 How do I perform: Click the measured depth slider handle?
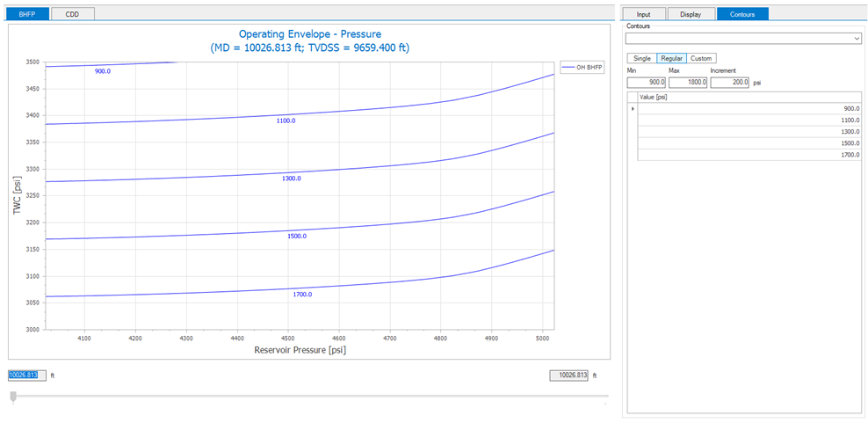(x=13, y=397)
